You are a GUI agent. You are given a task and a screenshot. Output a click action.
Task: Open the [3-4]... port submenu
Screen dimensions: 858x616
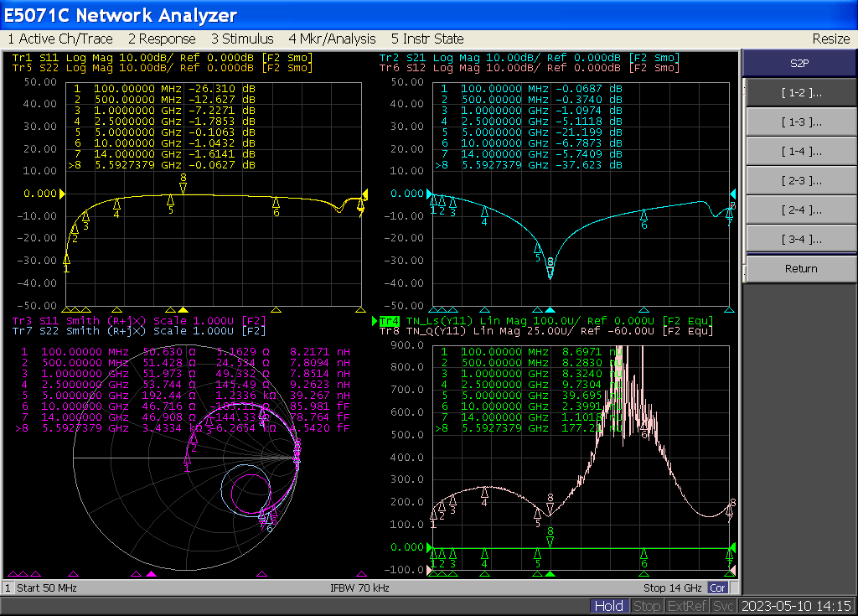click(x=800, y=239)
